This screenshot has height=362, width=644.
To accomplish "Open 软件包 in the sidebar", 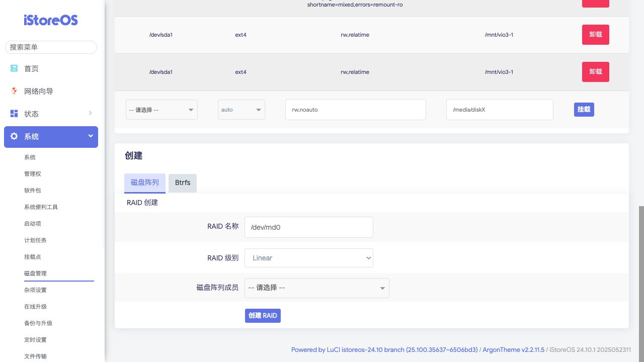I will coord(33,191).
